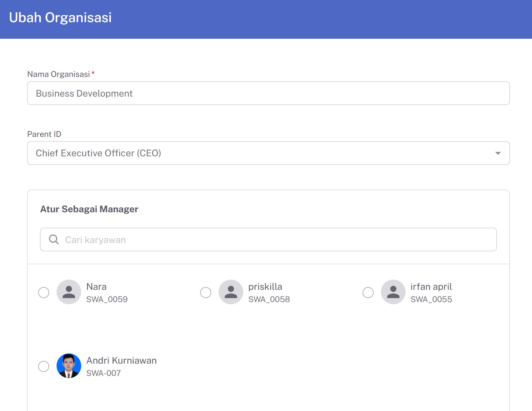Select irfan april radio button
This screenshot has width=532, height=411.
(368, 293)
